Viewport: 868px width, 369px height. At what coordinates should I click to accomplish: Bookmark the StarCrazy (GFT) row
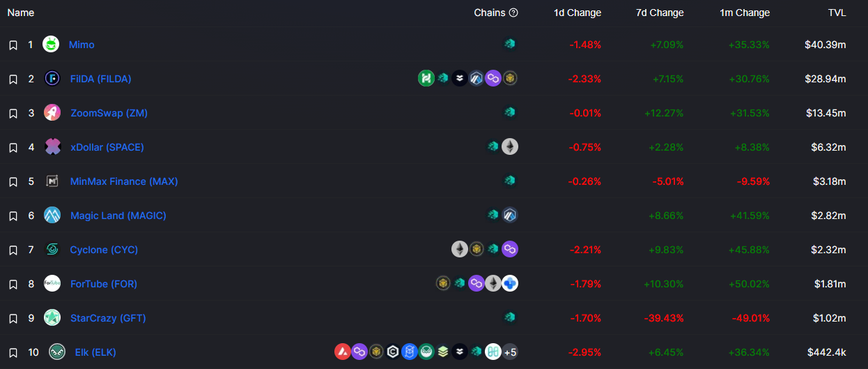point(13,318)
